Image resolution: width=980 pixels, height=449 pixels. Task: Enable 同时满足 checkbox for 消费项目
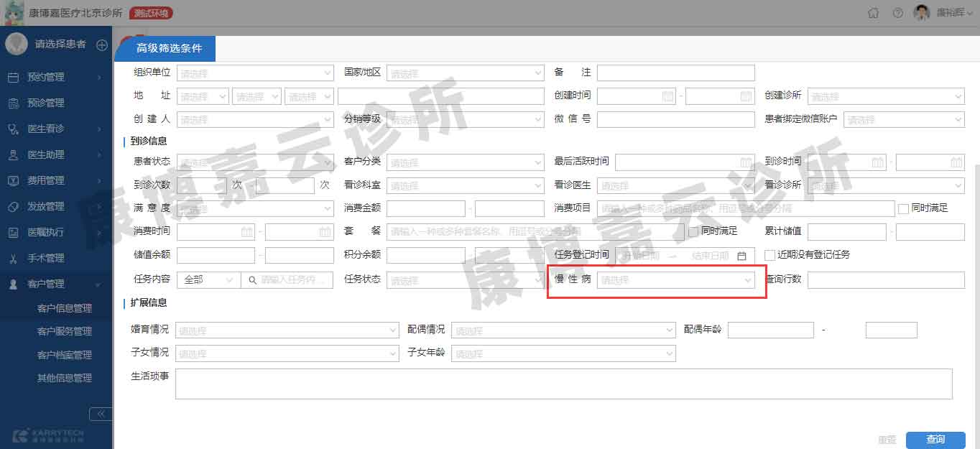[x=903, y=208]
